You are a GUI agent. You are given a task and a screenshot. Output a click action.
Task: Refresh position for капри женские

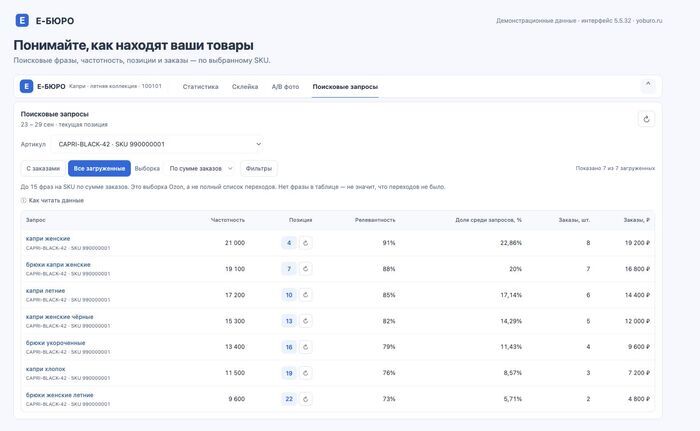[x=305, y=243]
